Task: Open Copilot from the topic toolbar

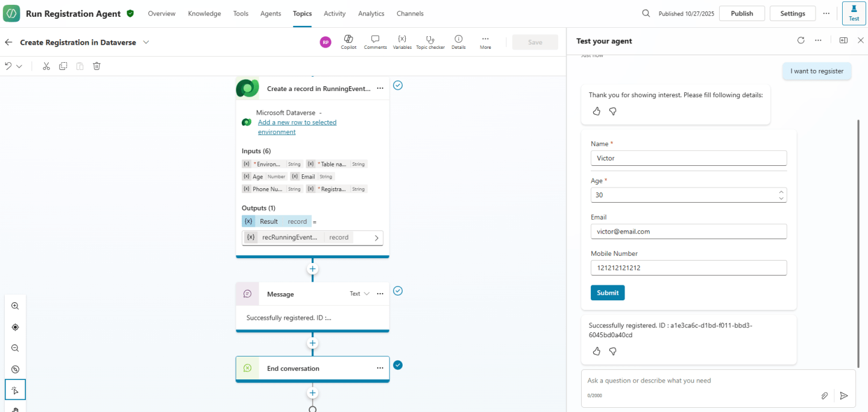Action: (348, 42)
